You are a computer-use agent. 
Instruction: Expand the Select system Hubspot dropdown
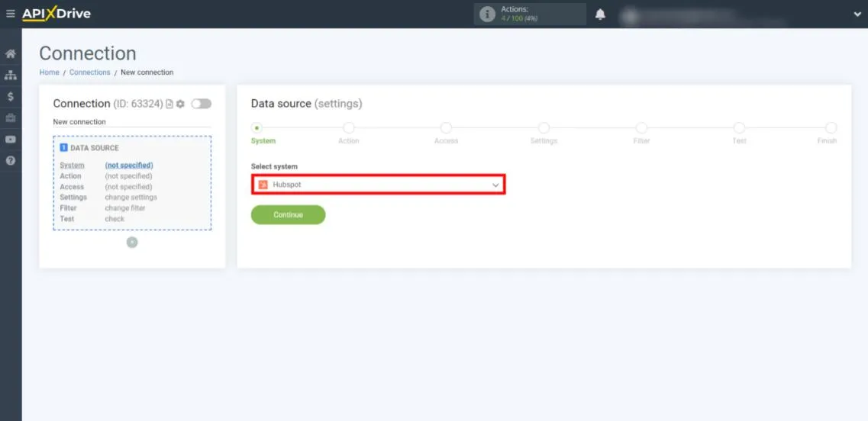point(378,185)
